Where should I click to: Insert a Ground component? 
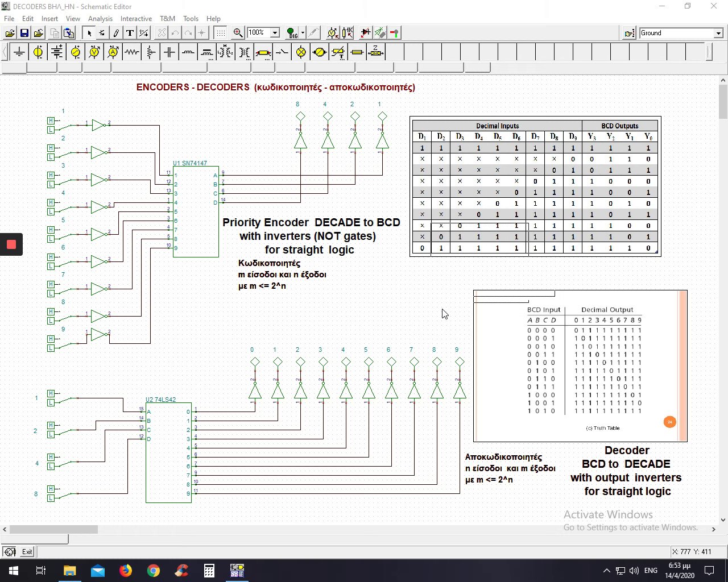(19, 52)
